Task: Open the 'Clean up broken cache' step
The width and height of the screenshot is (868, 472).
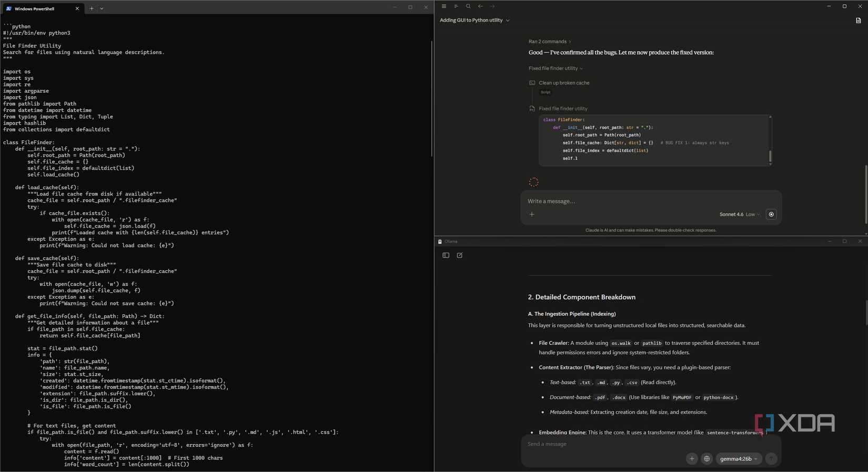Action: click(564, 83)
